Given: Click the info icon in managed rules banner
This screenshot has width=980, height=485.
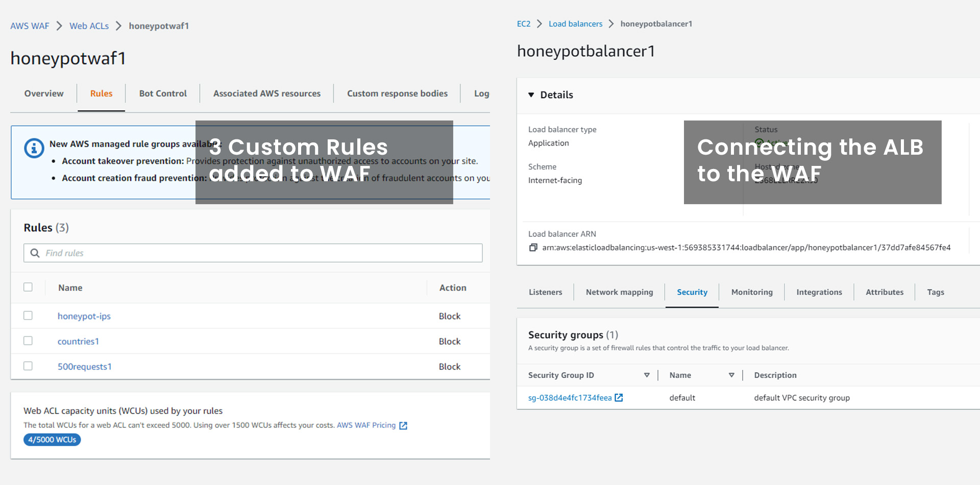Looking at the screenshot, I should coord(34,148).
